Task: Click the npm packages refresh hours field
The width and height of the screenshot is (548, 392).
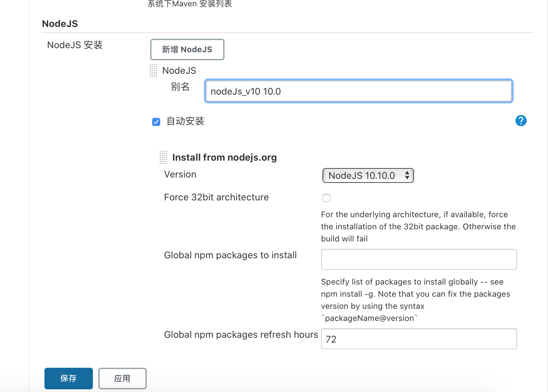Action: tap(419, 339)
